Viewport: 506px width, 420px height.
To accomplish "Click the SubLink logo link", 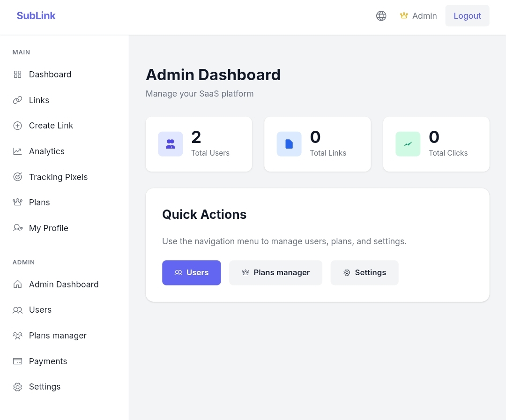I will 36,16.
